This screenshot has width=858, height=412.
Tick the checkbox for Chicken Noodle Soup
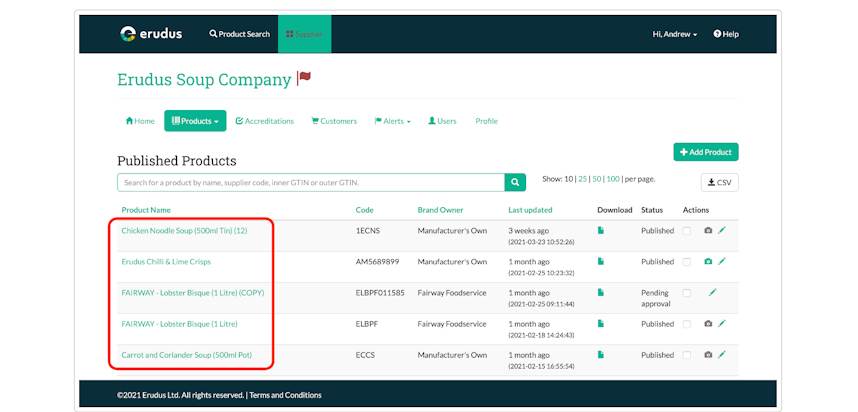pyautogui.click(x=687, y=231)
